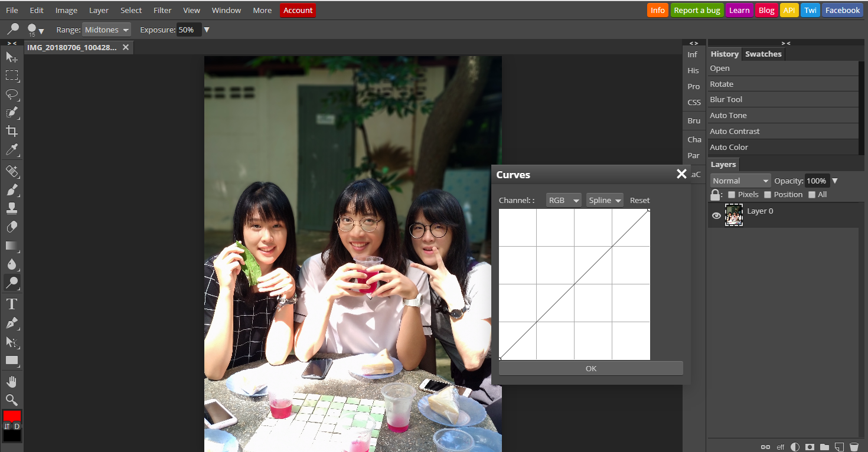
Task: Enable lock Position checkbox
Action: [x=768, y=195]
